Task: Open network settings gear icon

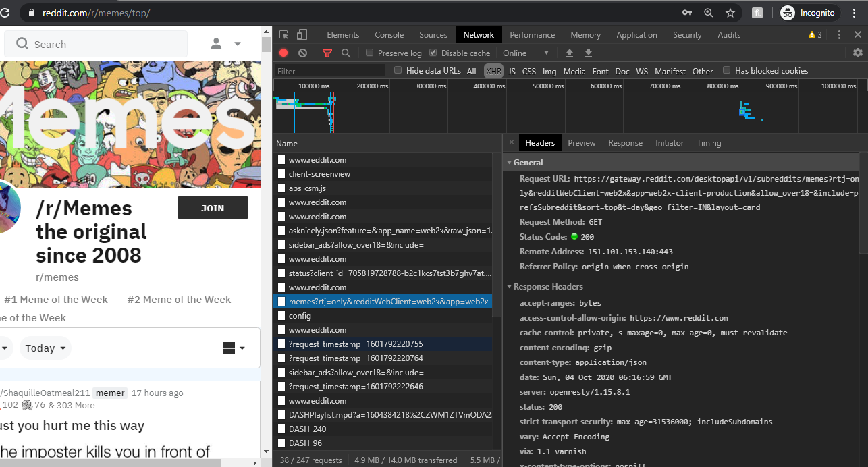Action: (858, 53)
